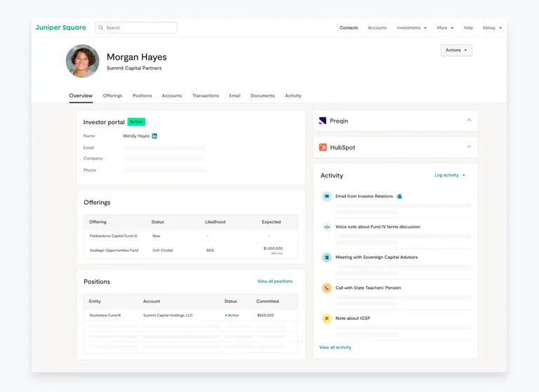The width and height of the screenshot is (539, 392).
Task: Click Morgan Hayes profile photo
Action: tap(82, 61)
